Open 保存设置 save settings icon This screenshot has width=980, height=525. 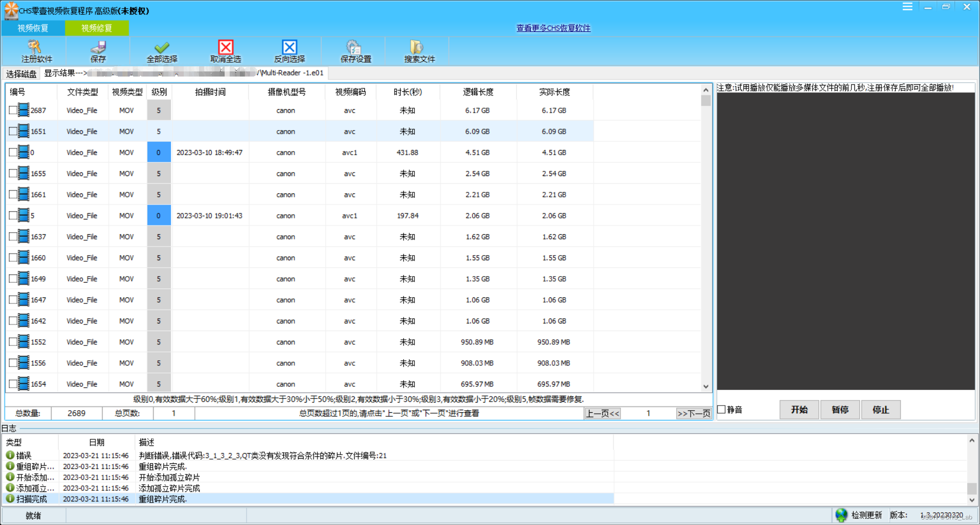[353, 47]
